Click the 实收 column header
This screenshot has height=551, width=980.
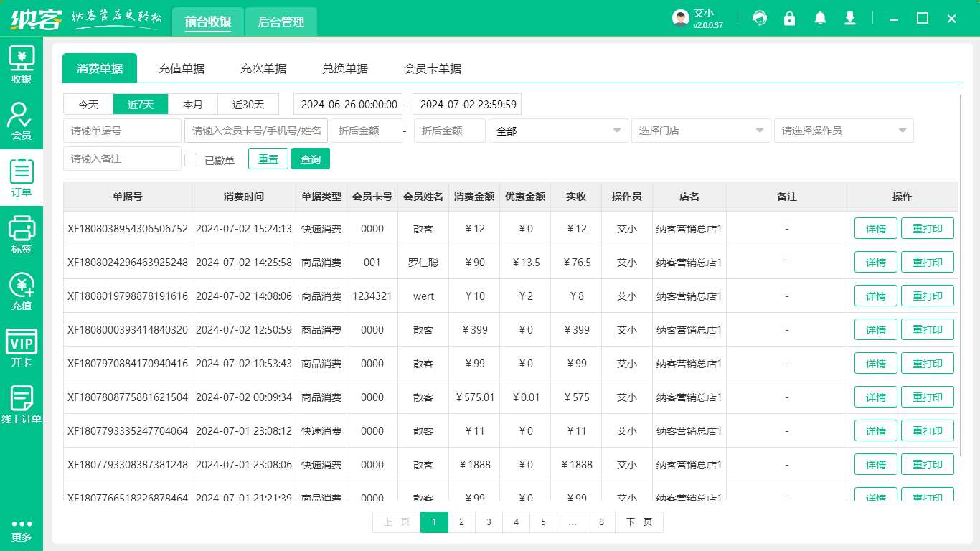click(x=576, y=197)
